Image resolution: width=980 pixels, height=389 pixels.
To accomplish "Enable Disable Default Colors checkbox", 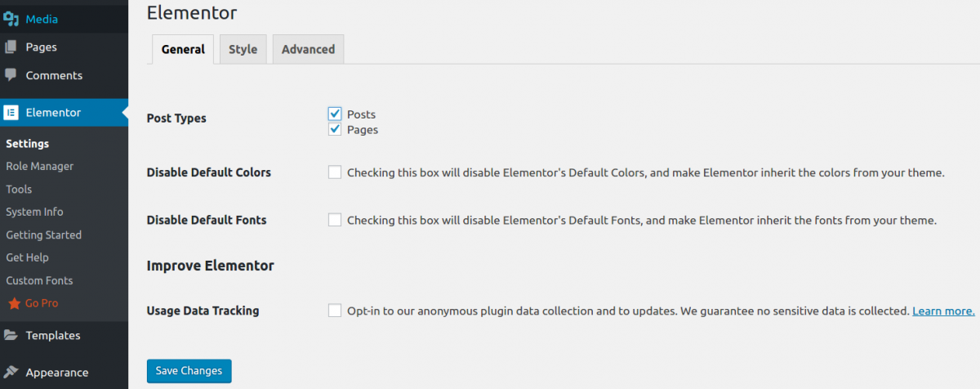I will click(x=335, y=172).
